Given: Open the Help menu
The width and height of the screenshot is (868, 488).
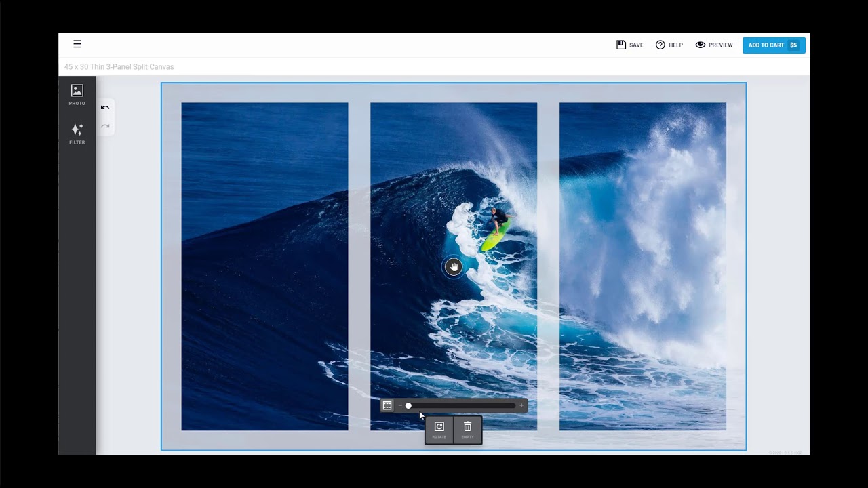Looking at the screenshot, I should pos(669,45).
